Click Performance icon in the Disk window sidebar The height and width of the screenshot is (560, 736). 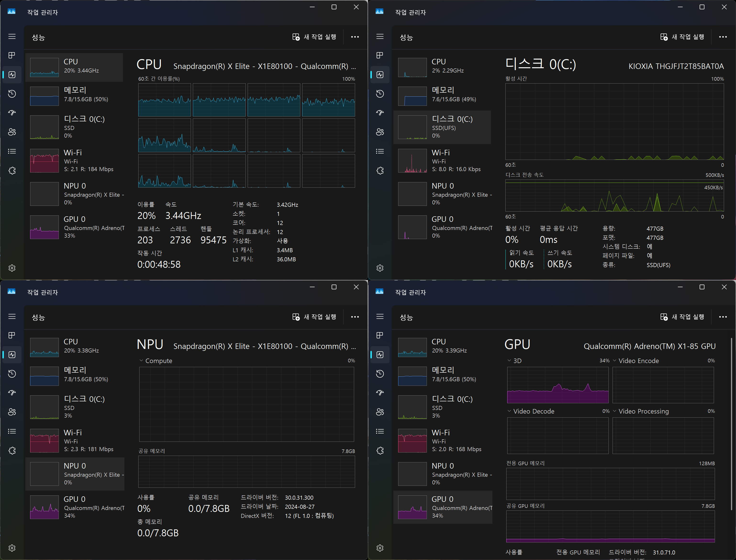(x=380, y=75)
